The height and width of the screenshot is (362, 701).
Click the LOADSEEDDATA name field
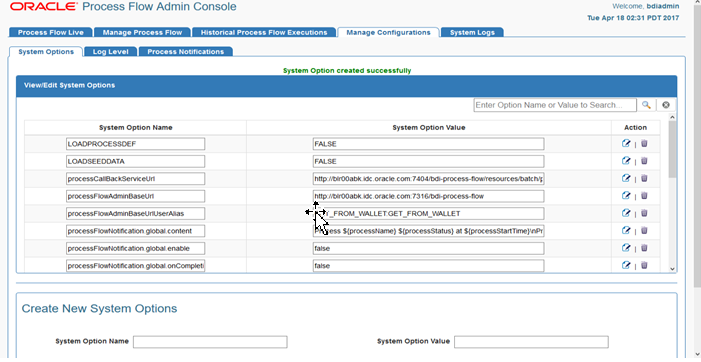coord(135,161)
